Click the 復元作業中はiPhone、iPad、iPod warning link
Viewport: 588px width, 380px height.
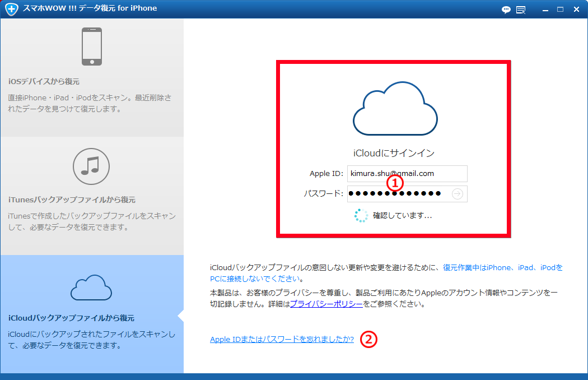[502, 268]
